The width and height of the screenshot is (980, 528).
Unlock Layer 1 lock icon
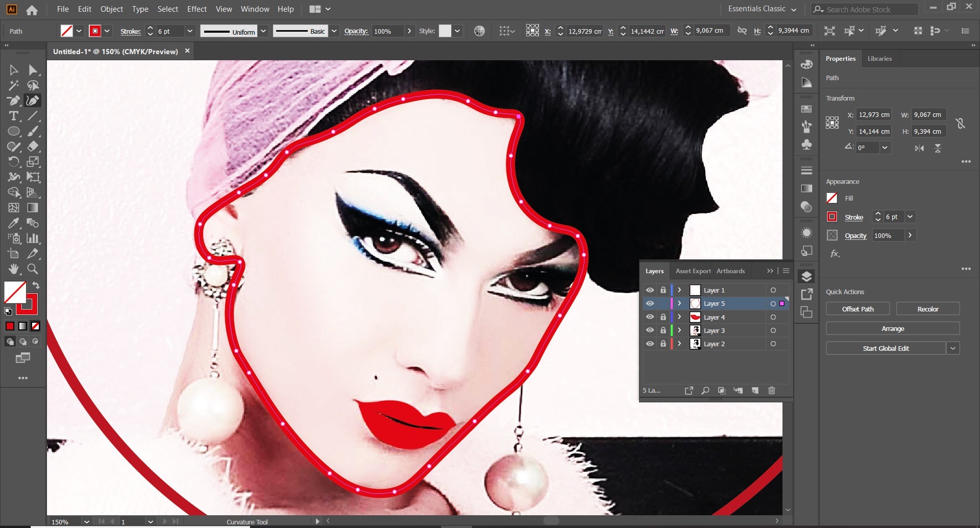coord(663,290)
